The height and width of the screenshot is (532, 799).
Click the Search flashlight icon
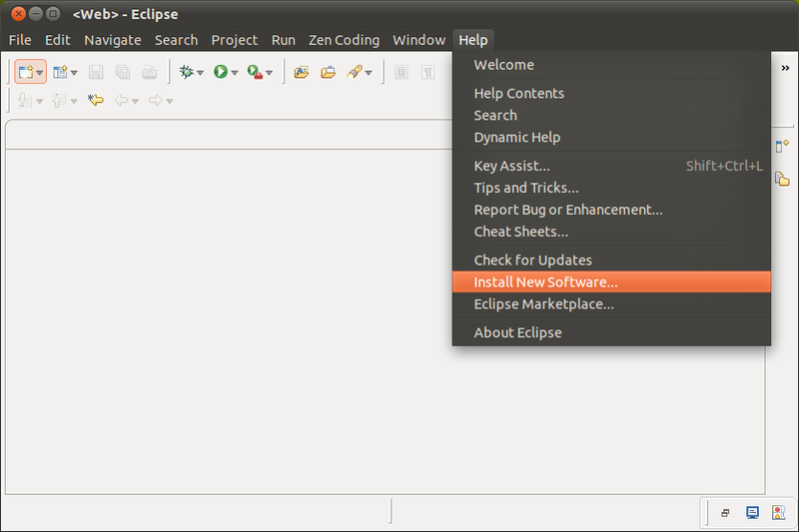[x=355, y=72]
